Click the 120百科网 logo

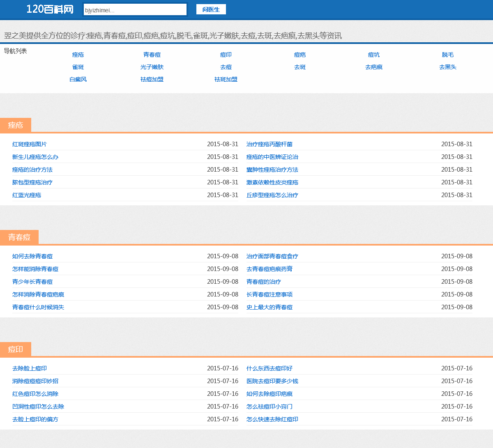click(50, 9)
